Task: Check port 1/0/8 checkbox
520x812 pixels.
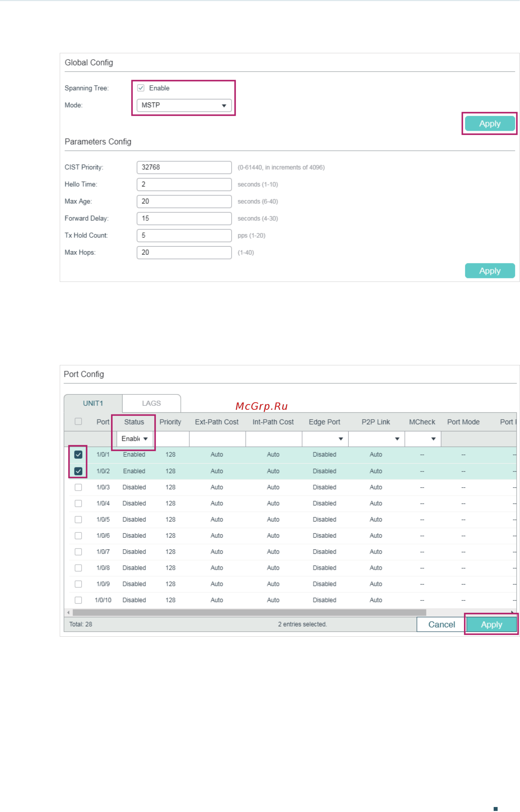Action: pyautogui.click(x=78, y=568)
